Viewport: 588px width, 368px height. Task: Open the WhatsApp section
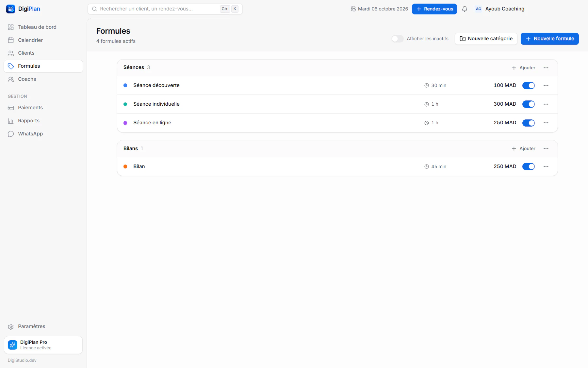(x=43, y=134)
